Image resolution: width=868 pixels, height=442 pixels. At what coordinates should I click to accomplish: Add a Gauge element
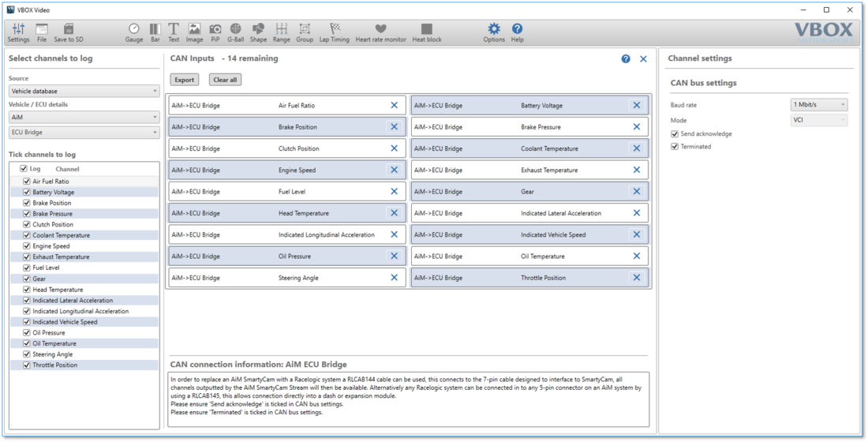(134, 32)
